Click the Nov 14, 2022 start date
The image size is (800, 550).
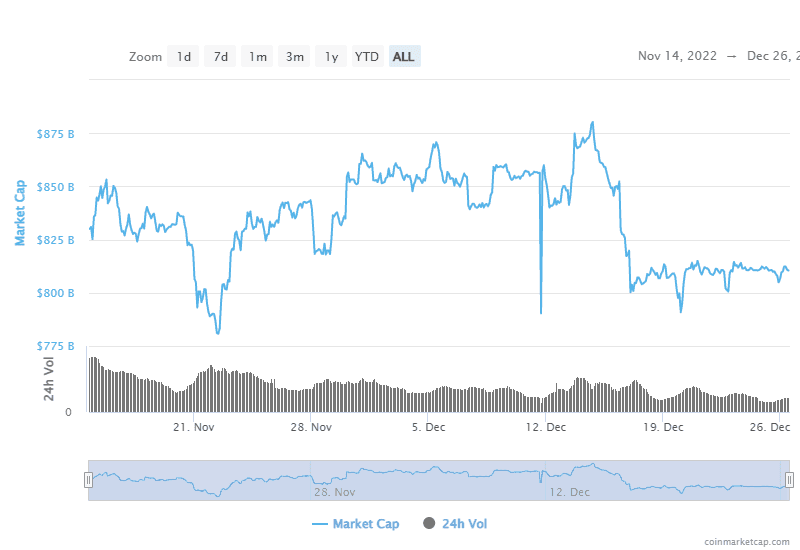tap(677, 56)
